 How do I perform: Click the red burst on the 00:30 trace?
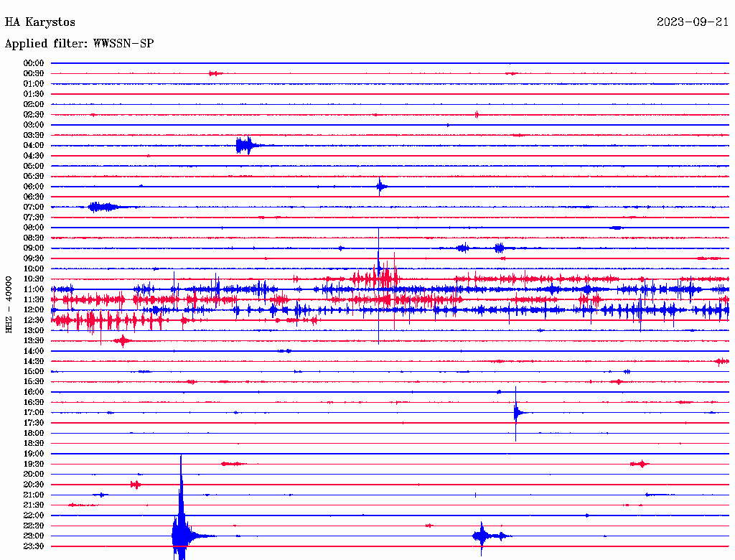(215, 73)
